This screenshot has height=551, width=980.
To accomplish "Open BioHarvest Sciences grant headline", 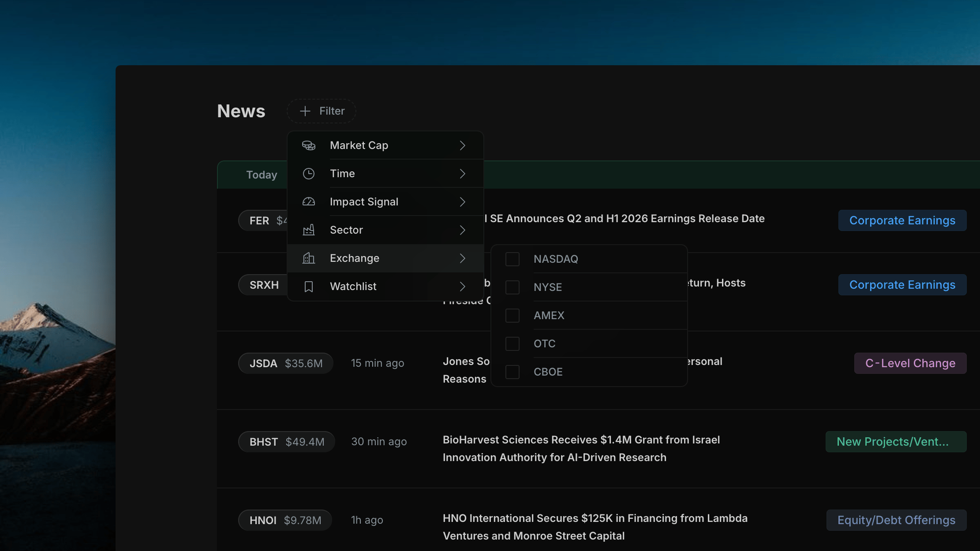I will pos(581,449).
